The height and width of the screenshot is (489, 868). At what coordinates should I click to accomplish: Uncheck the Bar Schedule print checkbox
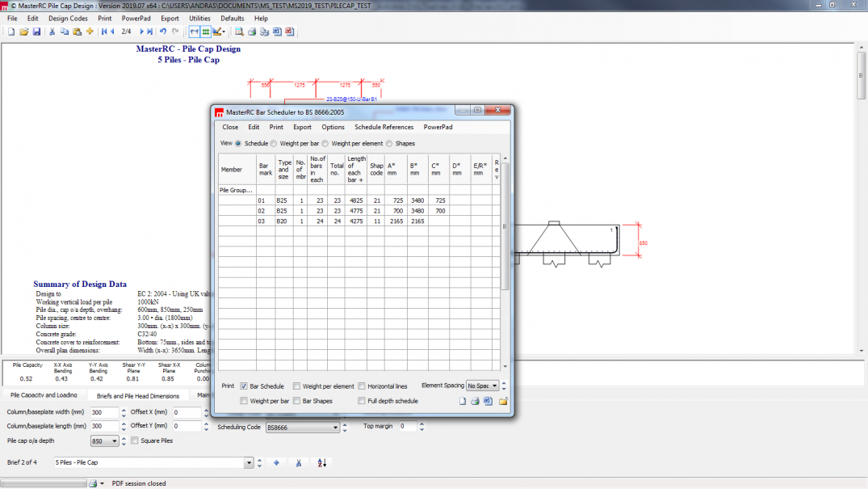point(244,386)
